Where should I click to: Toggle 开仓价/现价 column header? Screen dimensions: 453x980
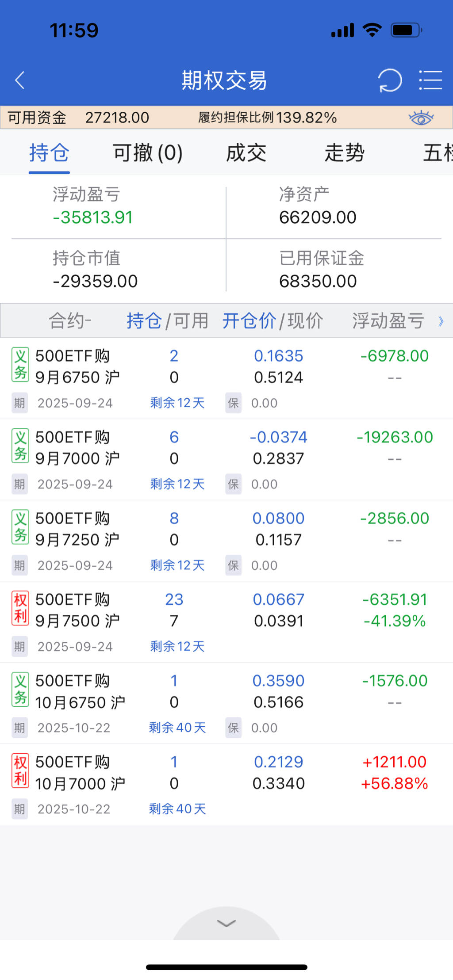(273, 320)
